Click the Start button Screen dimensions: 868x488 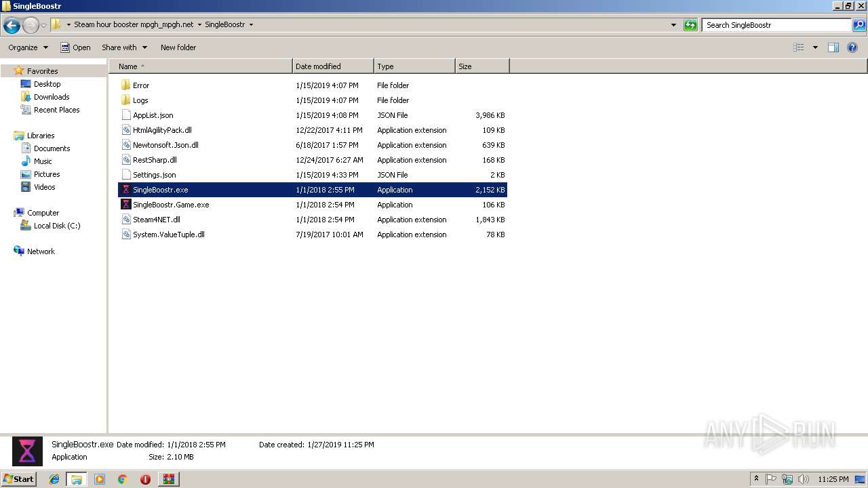(18, 479)
